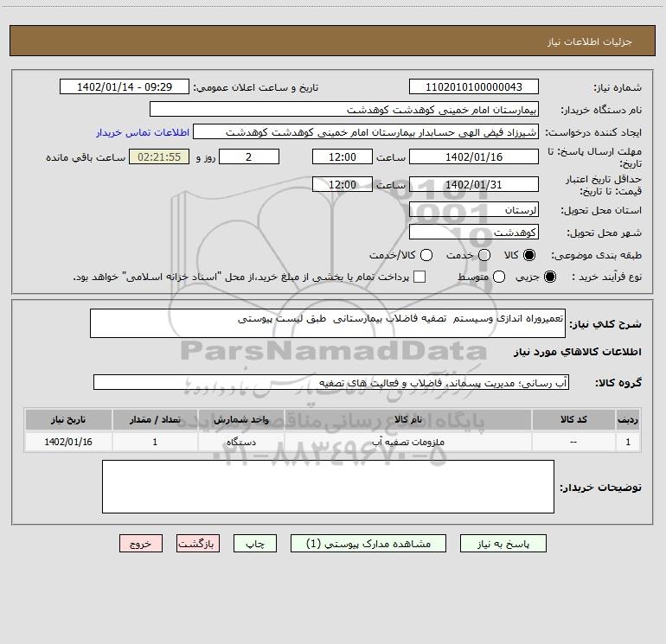Viewport: 666px width, 644px height.
Task: Select the کالا/خدمت radio button
Action: pyautogui.click(x=426, y=255)
